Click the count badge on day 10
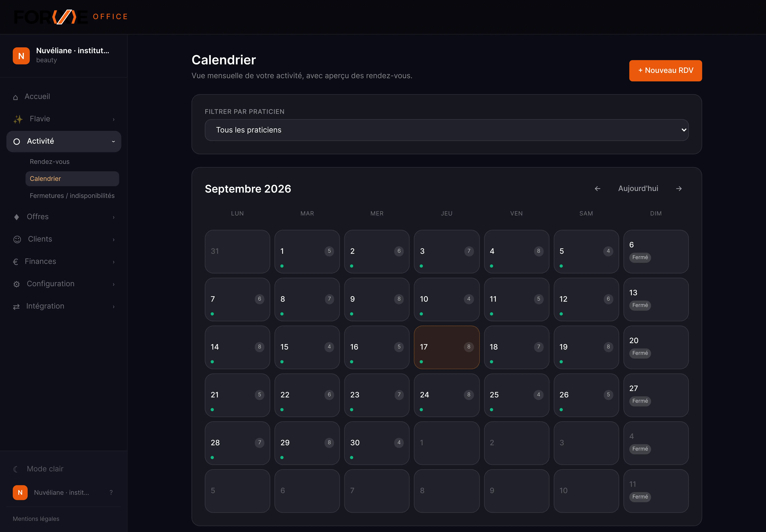This screenshot has width=766, height=532. [468, 299]
